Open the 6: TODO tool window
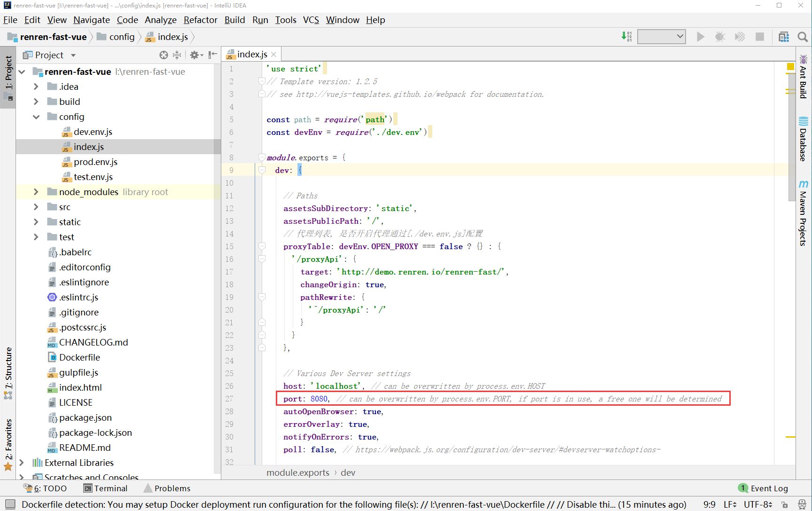 (x=45, y=488)
